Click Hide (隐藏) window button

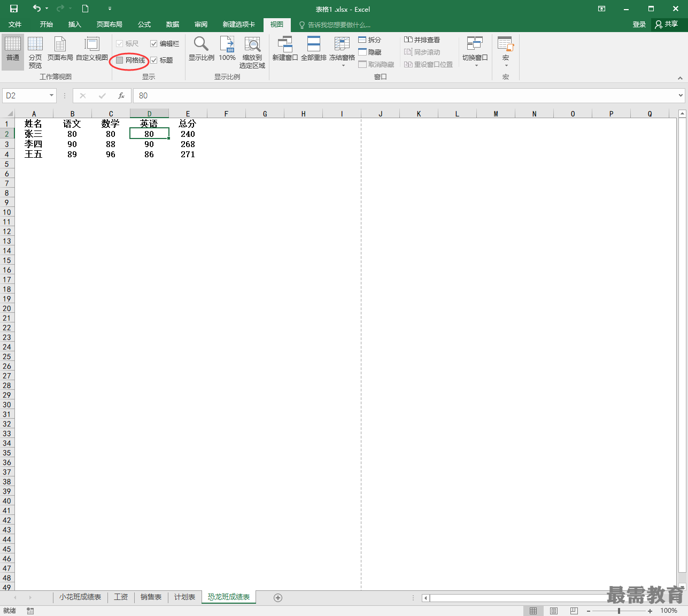tap(369, 52)
